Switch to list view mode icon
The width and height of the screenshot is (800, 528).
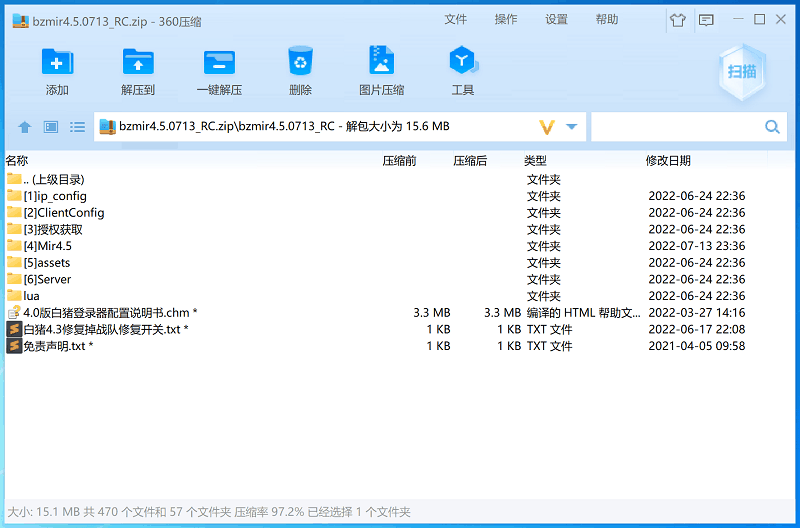click(x=77, y=127)
